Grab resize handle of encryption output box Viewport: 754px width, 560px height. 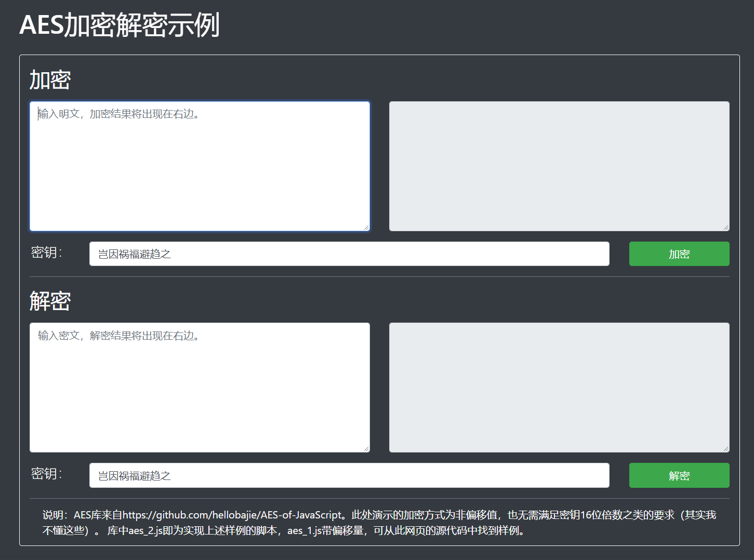point(726,227)
